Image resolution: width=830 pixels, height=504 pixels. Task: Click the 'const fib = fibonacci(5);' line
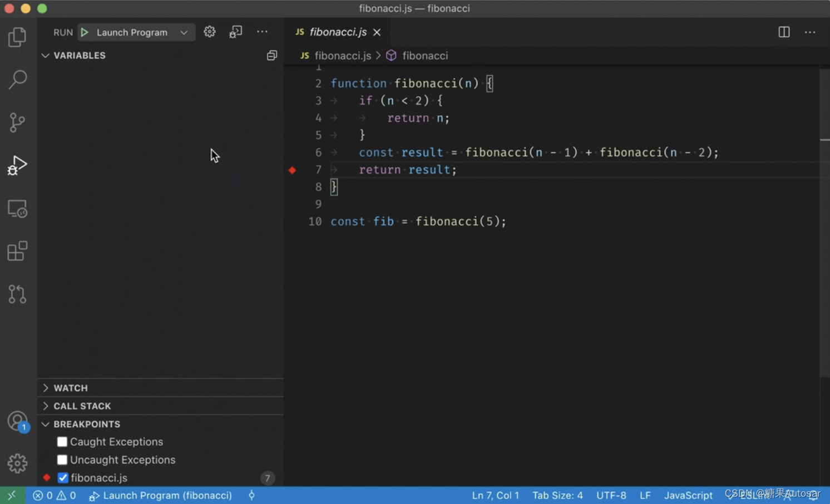418,221
